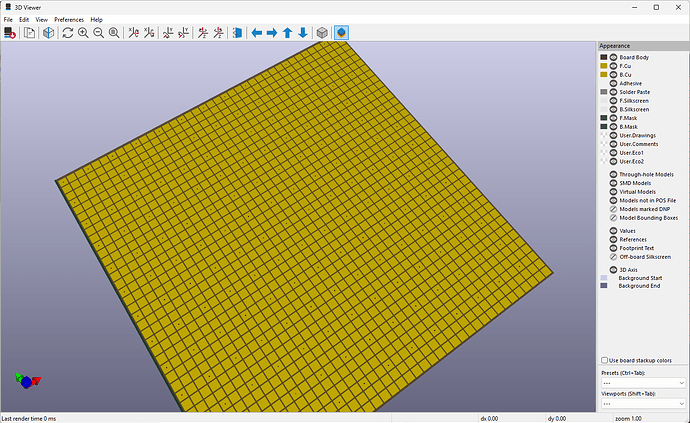Image resolution: width=690 pixels, height=423 pixels.
Task: Toggle raytracing render cube icon
Action: (48, 32)
